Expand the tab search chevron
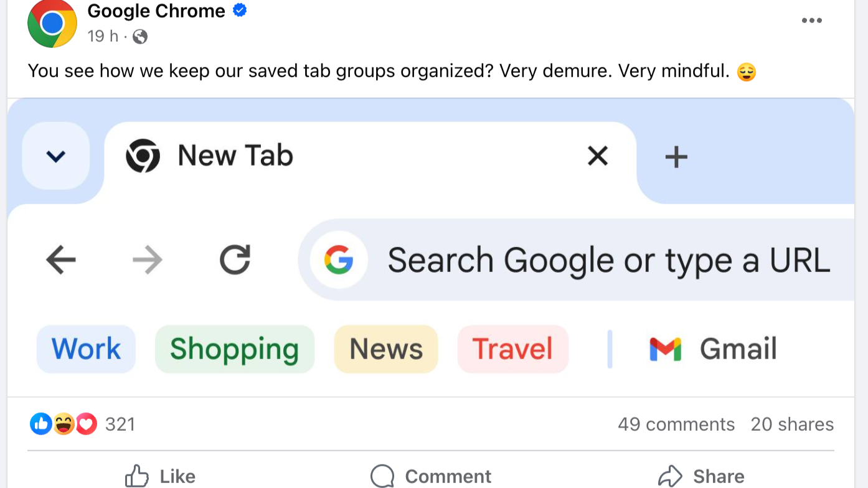 56,156
